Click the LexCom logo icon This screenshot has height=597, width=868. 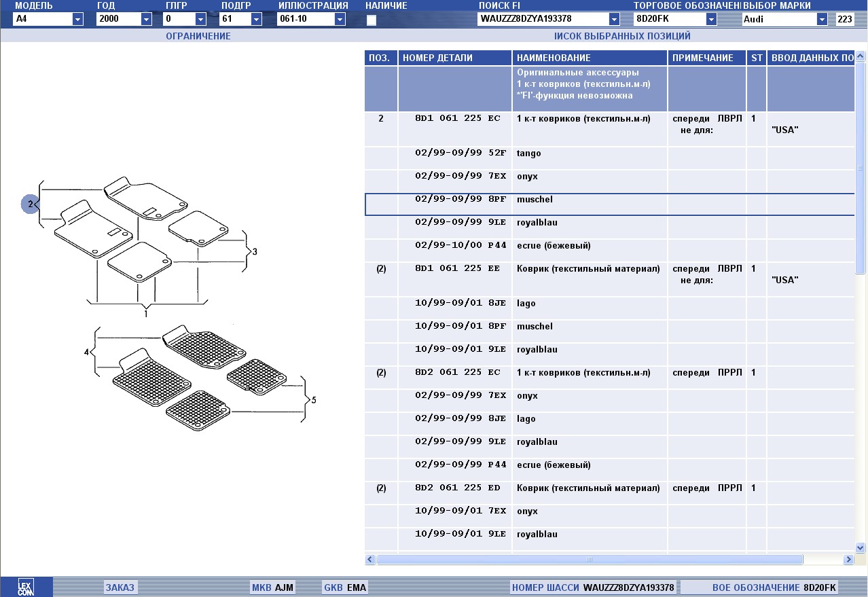(x=25, y=587)
